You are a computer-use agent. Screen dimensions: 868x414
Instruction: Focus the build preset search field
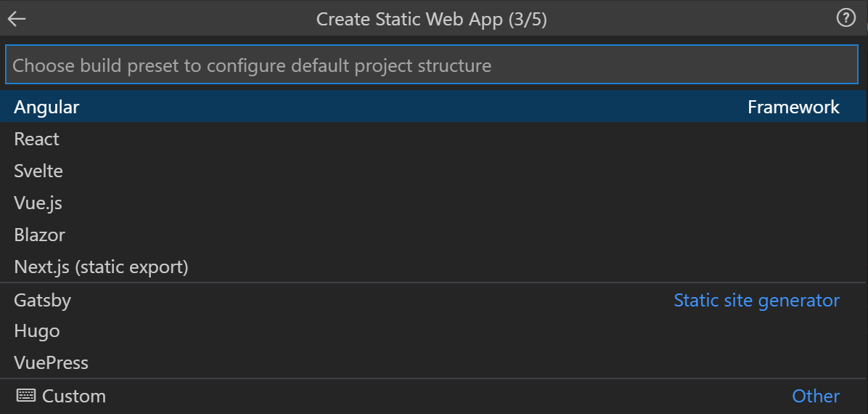[x=432, y=65]
